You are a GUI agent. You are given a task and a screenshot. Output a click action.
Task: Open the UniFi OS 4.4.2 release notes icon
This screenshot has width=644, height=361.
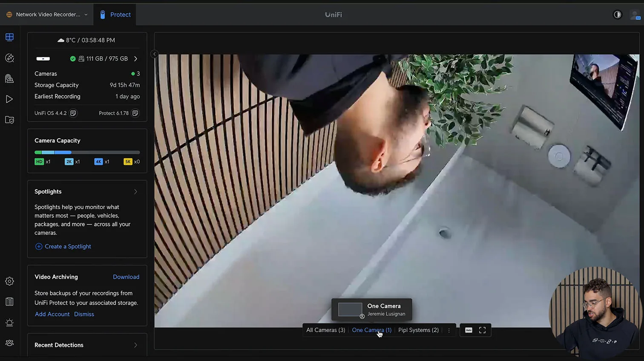73,113
